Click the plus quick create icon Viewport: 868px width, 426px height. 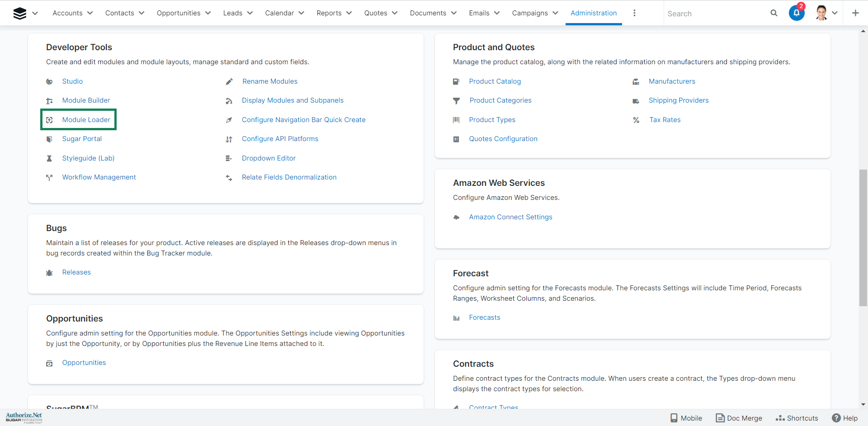point(855,13)
